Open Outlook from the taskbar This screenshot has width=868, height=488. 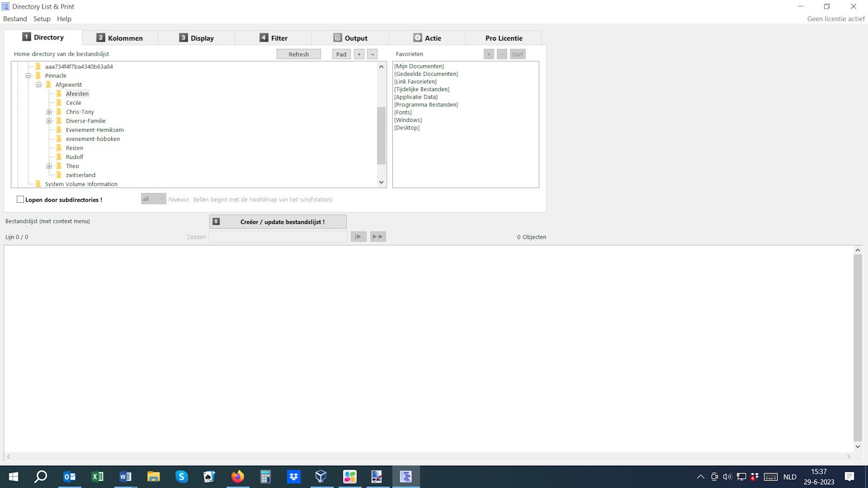(69, 477)
